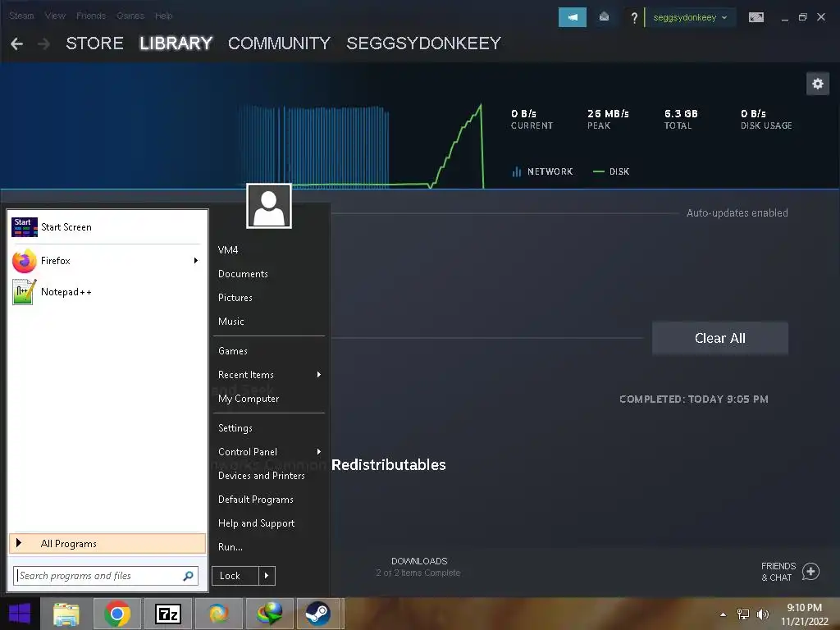The height and width of the screenshot is (630, 840).
Task: Go to the LIBRARY tab
Action: pyautogui.click(x=176, y=43)
